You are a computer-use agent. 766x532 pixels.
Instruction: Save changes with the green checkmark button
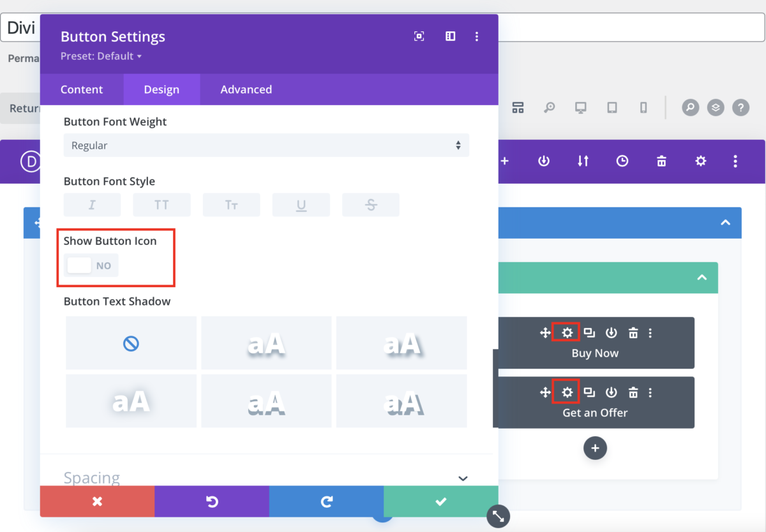point(440,501)
